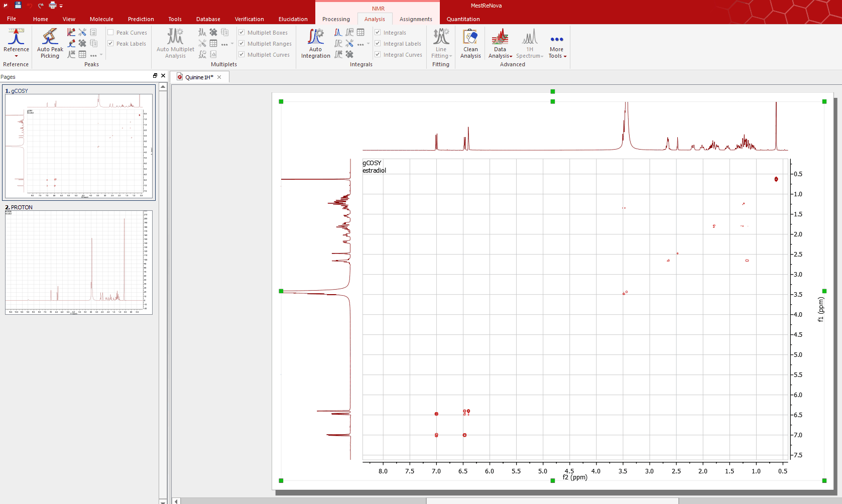
Task: Redo the action in quick access toolbar
Action: point(41,6)
